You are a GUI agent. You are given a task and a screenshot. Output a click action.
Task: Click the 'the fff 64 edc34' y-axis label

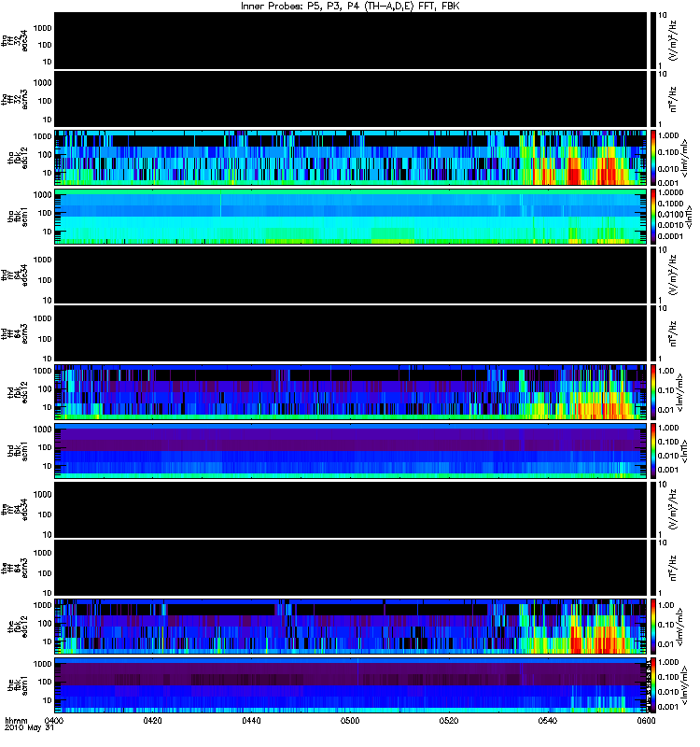pyautogui.click(x=15, y=509)
